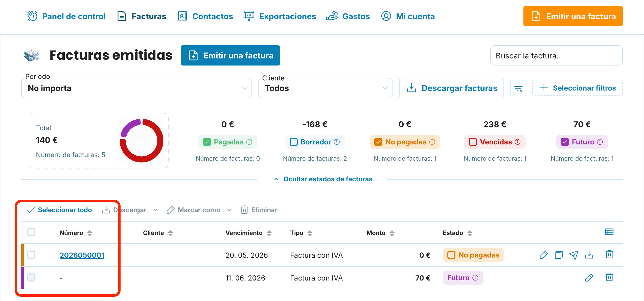Click the clear filters icon button
This screenshot has width=644, height=301.
coord(518,88)
